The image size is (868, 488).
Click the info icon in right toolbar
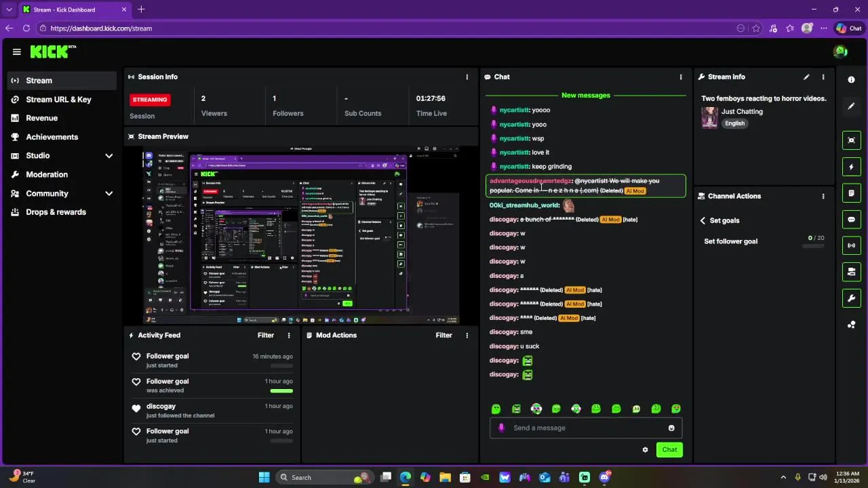[x=852, y=80]
